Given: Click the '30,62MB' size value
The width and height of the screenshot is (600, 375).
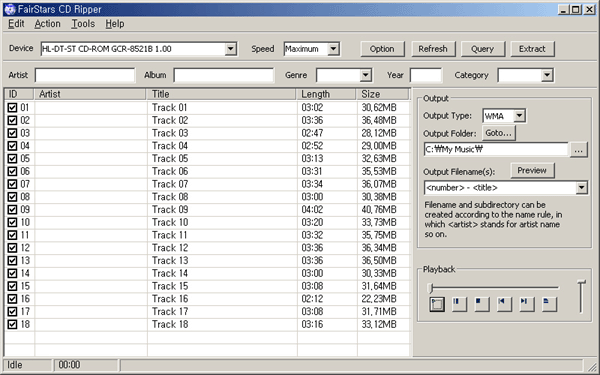Looking at the screenshot, I should (x=379, y=108).
